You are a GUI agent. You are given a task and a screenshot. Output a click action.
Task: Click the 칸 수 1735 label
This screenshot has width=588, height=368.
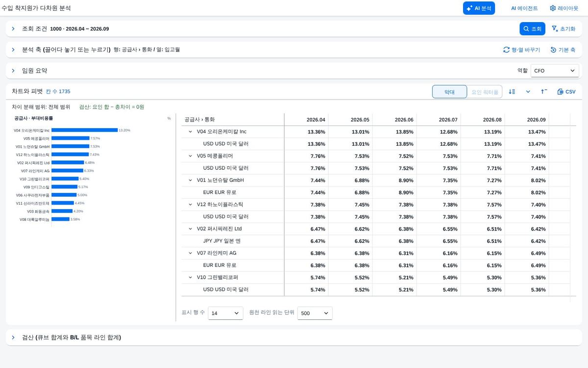coord(58,92)
